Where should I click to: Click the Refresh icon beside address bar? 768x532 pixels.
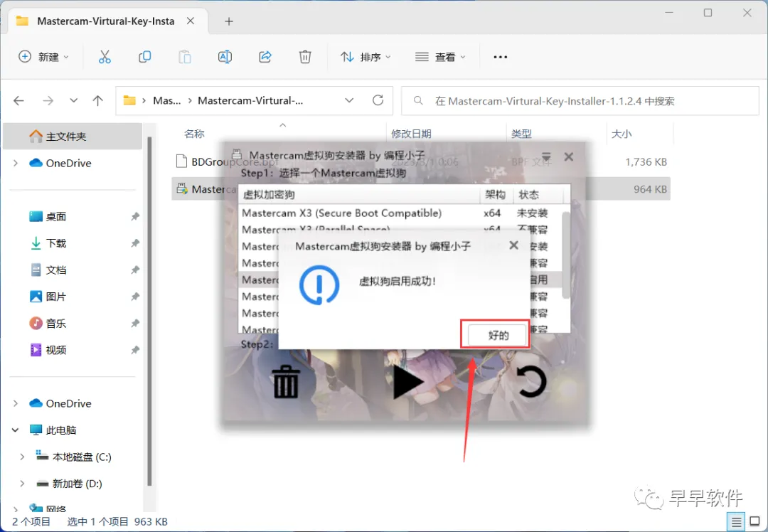(x=378, y=100)
